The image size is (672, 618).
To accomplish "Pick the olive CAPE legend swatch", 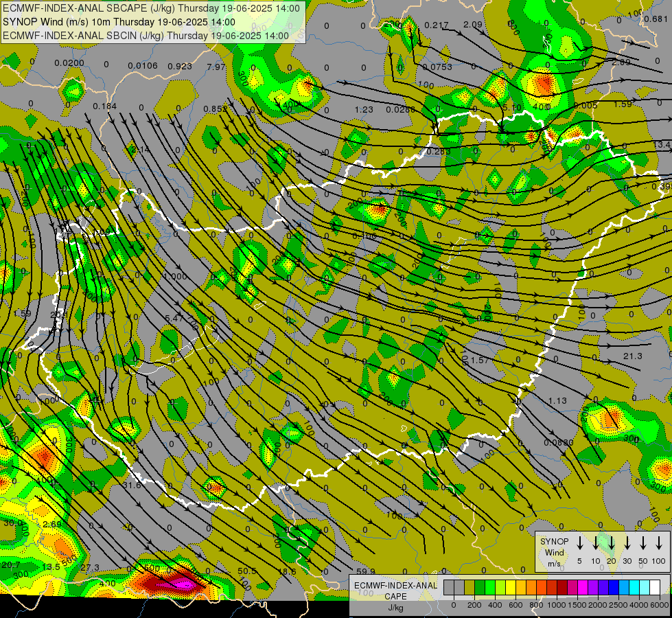I will [470, 587].
